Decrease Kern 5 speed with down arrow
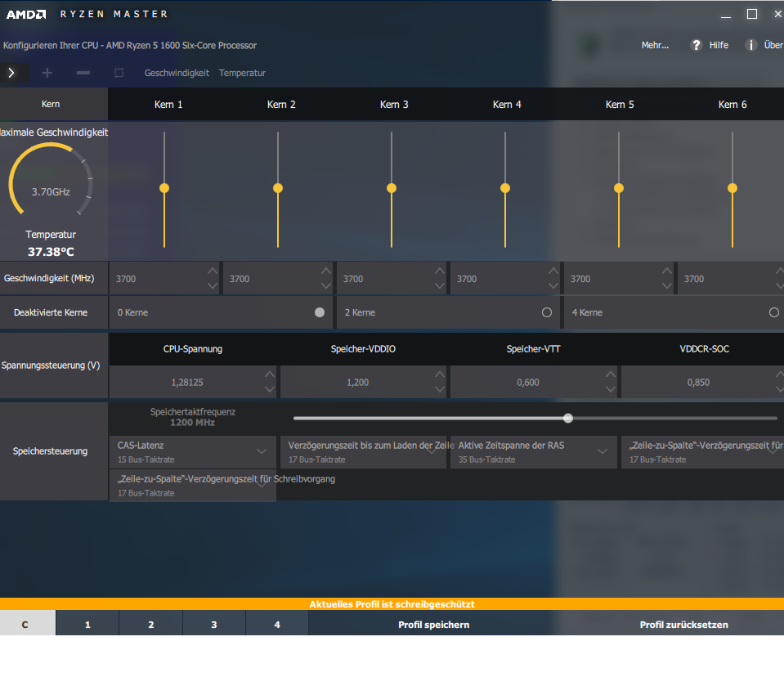Image resolution: width=784 pixels, height=695 pixels. [x=667, y=286]
